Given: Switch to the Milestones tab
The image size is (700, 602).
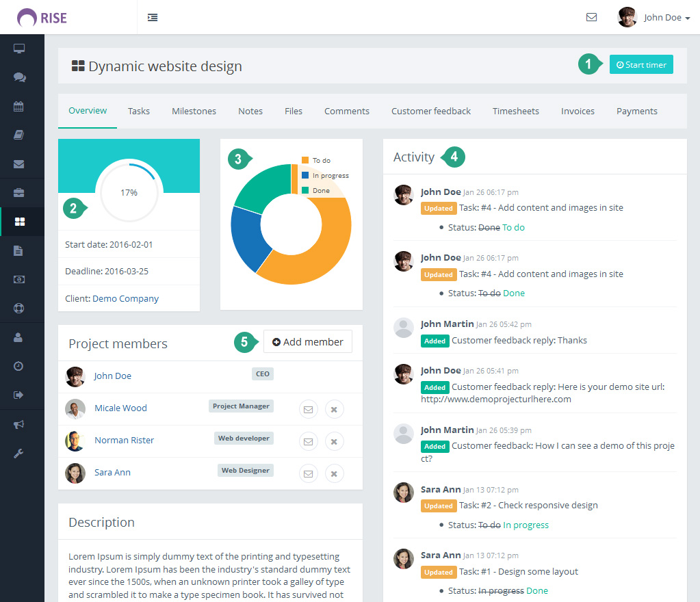Looking at the screenshot, I should pyautogui.click(x=194, y=111).
